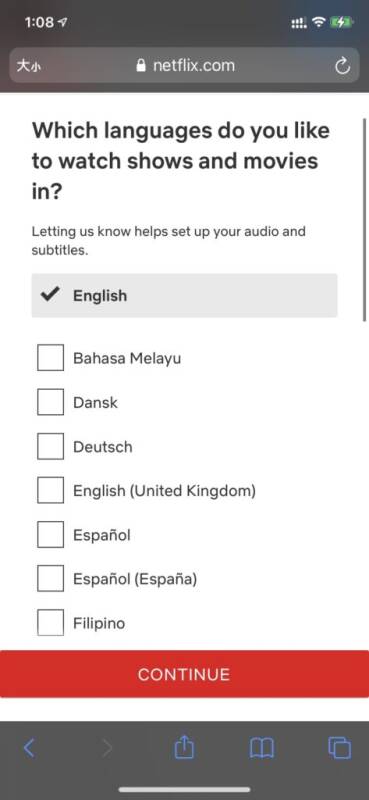Tick the Dansk language checkbox
The width and height of the screenshot is (369, 800).
tap(51, 402)
